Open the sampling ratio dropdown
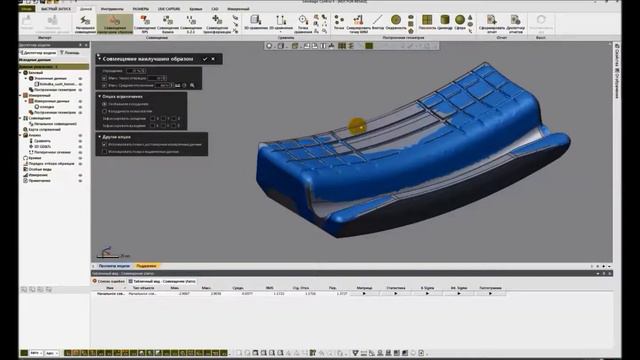 (x=143, y=71)
